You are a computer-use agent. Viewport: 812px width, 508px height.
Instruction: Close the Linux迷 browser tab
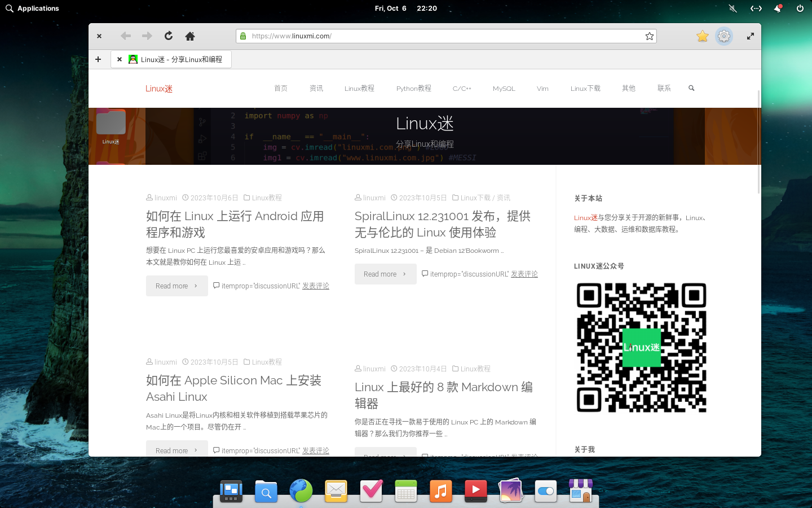point(120,59)
